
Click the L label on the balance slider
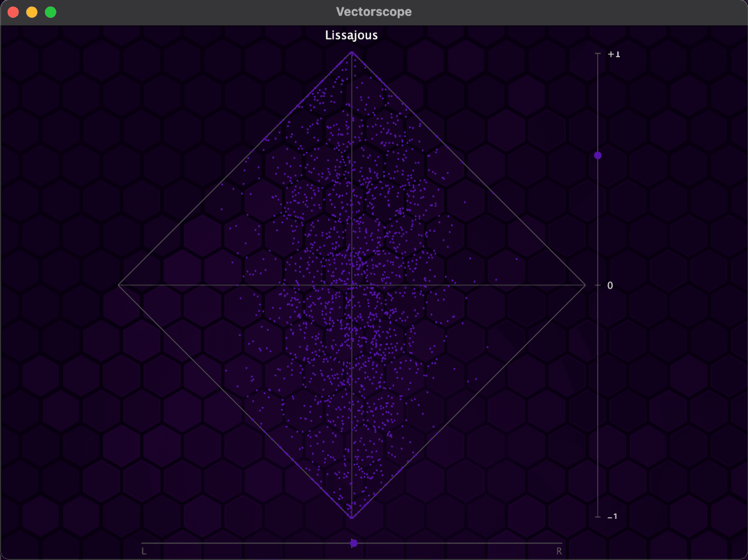[143, 550]
